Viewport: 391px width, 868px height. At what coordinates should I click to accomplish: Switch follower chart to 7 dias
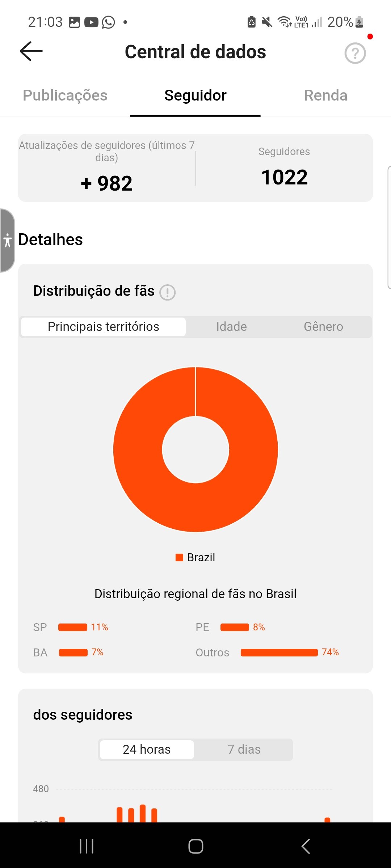pyautogui.click(x=244, y=749)
